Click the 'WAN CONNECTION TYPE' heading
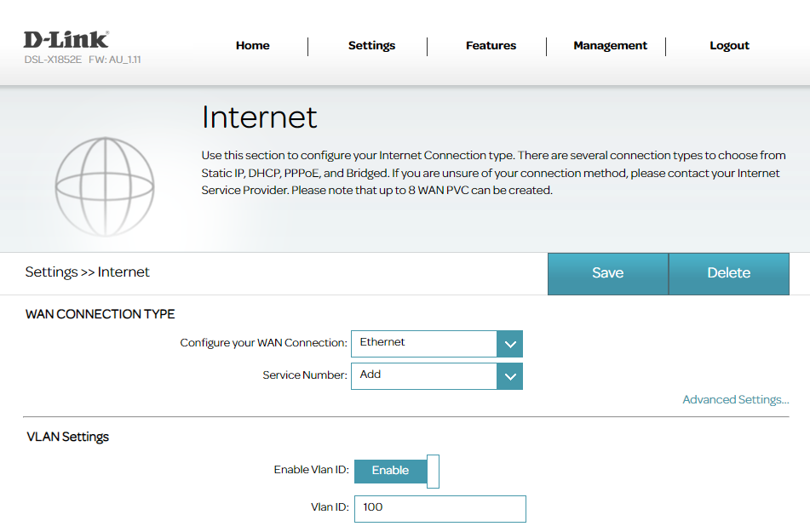 (x=101, y=314)
